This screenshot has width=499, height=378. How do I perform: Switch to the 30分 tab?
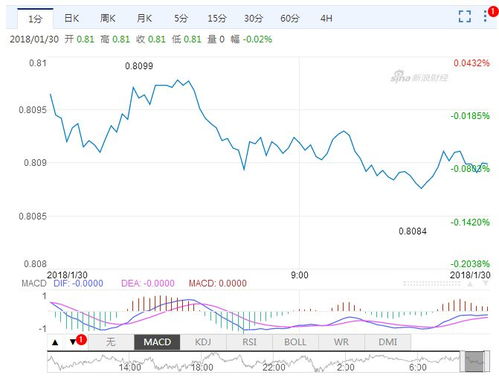tap(253, 18)
